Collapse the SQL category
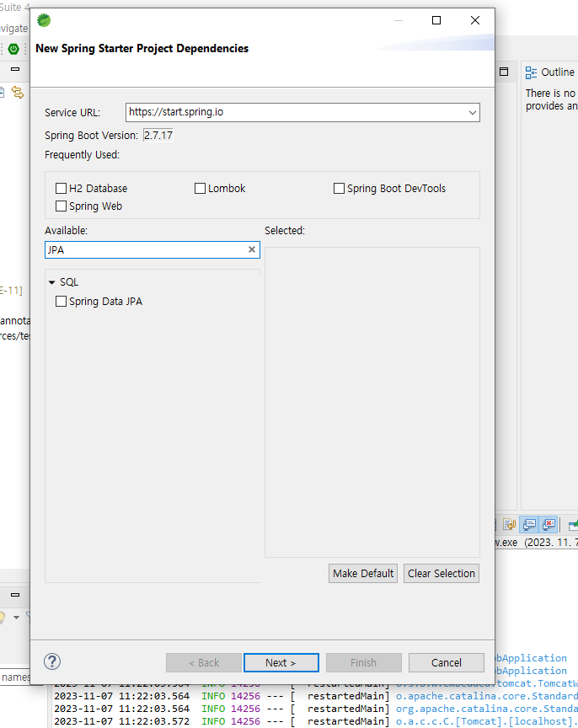The image size is (578, 728). [52, 282]
